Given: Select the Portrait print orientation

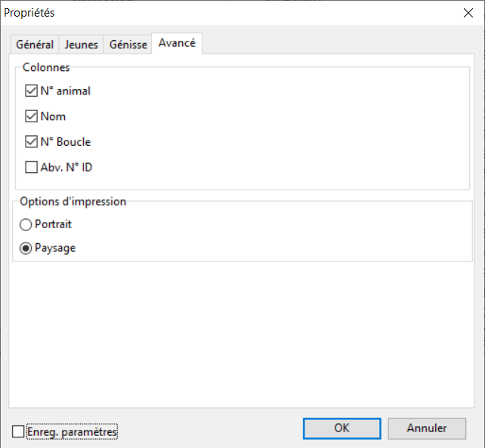Looking at the screenshot, I should click(26, 224).
